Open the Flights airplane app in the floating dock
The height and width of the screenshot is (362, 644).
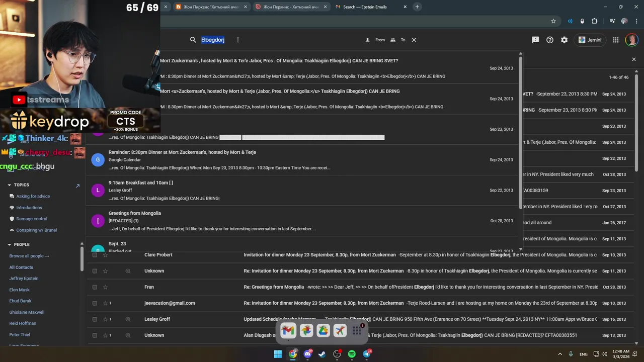[x=340, y=330]
